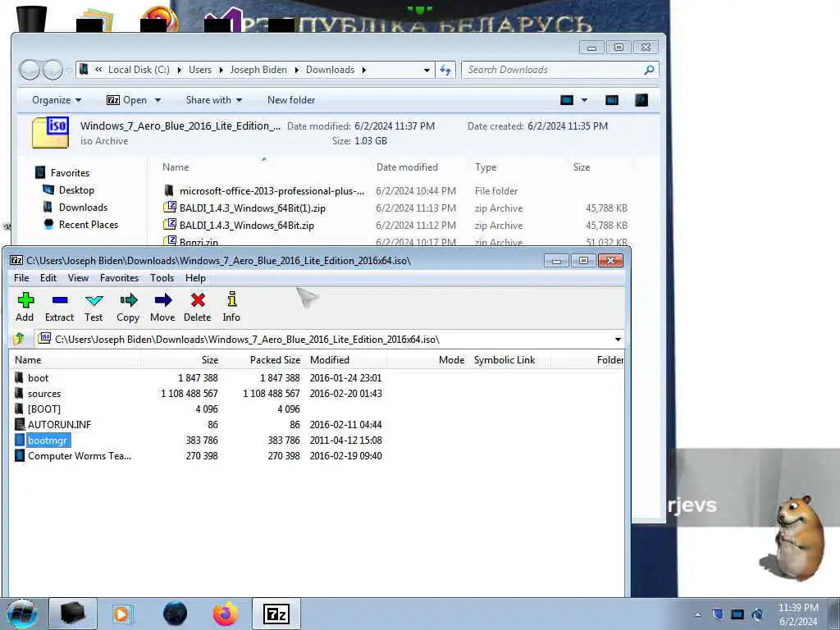Sort Explorer files by Date modified
Image resolution: width=840 pixels, height=630 pixels.
(407, 167)
